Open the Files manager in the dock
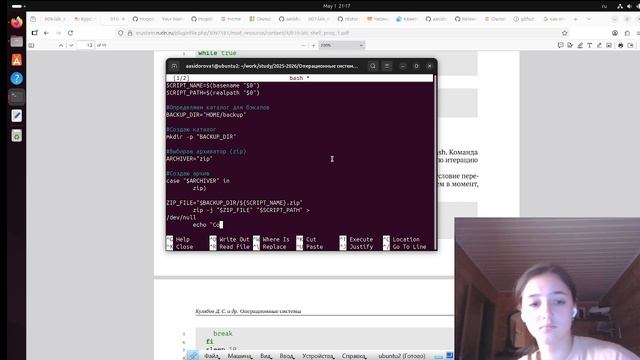The image size is (640, 360). 17,41
